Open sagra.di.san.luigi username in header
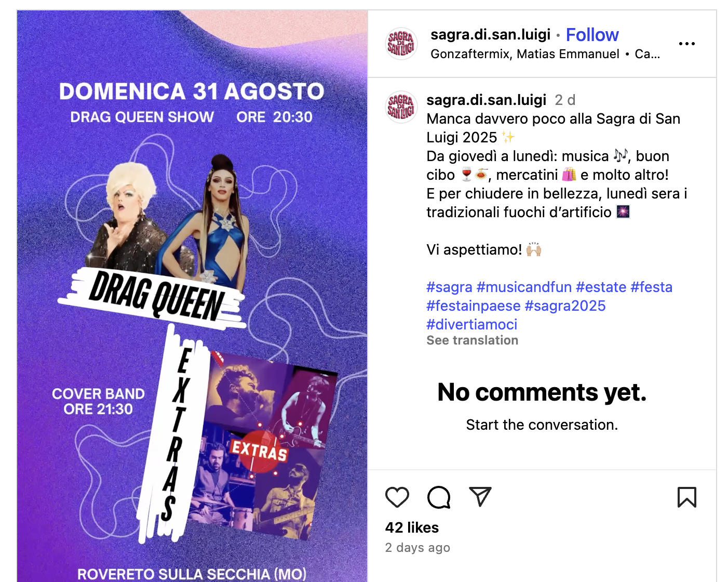This screenshot has height=582, width=728. (x=490, y=34)
